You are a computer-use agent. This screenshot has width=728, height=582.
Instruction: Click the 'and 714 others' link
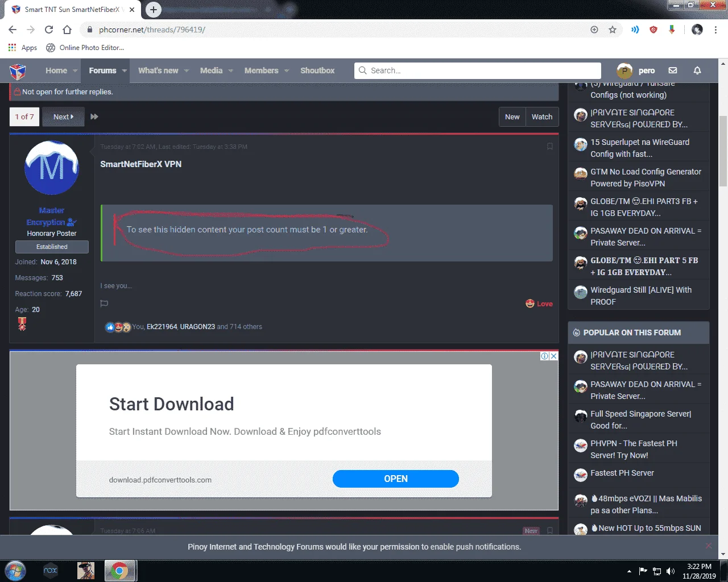click(x=239, y=327)
